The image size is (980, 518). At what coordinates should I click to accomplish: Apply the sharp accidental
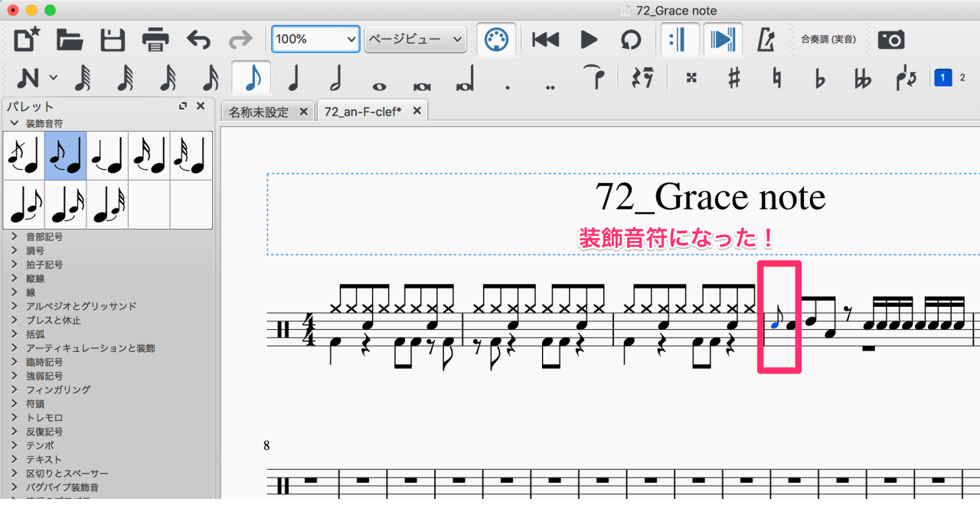(734, 78)
